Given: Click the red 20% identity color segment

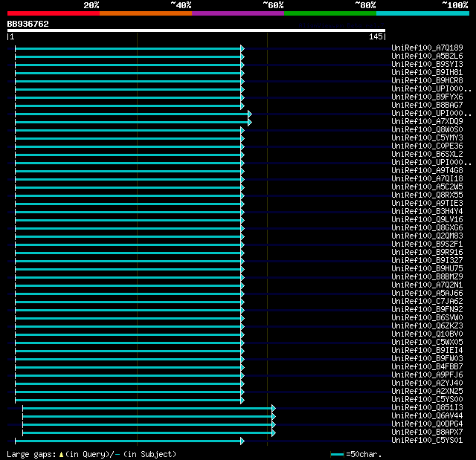Looking at the screenshot, I should 54,13.
